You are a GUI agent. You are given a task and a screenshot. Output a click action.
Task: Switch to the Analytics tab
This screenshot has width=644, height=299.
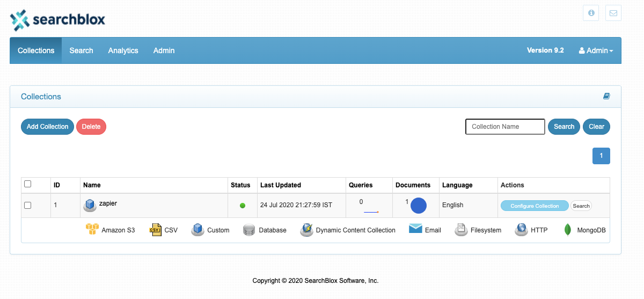123,50
